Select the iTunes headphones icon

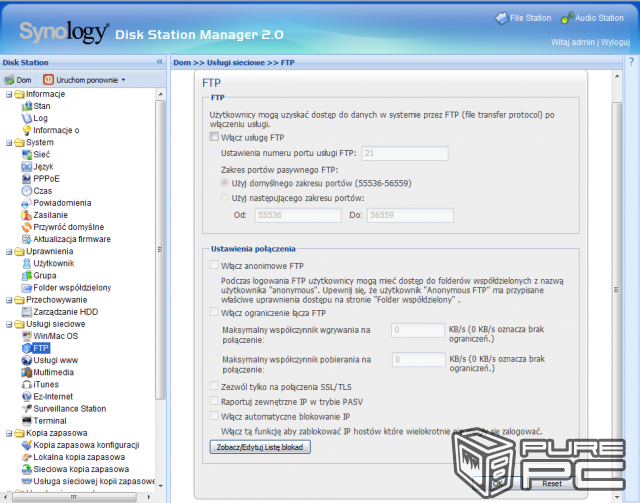(27, 385)
